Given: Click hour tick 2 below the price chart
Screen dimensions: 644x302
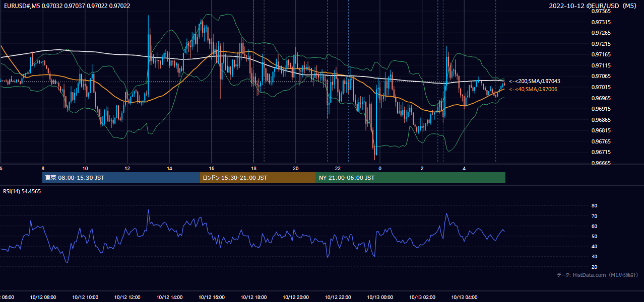Looking at the screenshot, I should pos(422,168).
